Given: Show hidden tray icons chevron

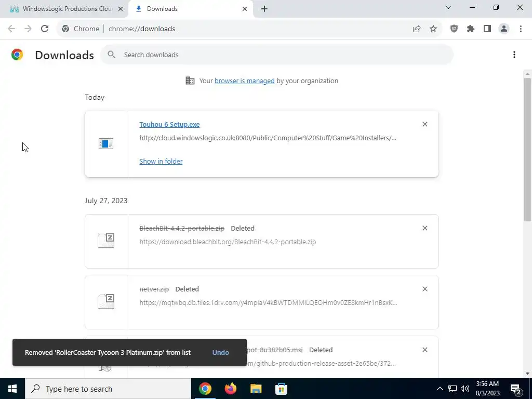Looking at the screenshot, I should [440, 389].
